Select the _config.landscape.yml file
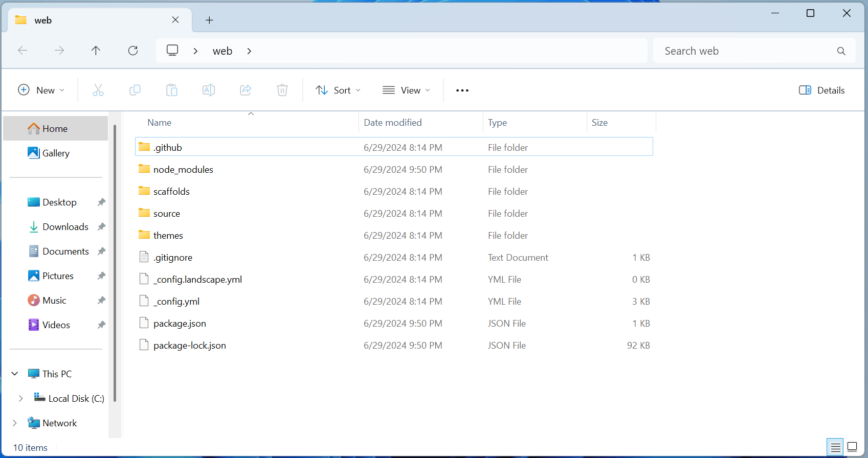 [394, 279]
